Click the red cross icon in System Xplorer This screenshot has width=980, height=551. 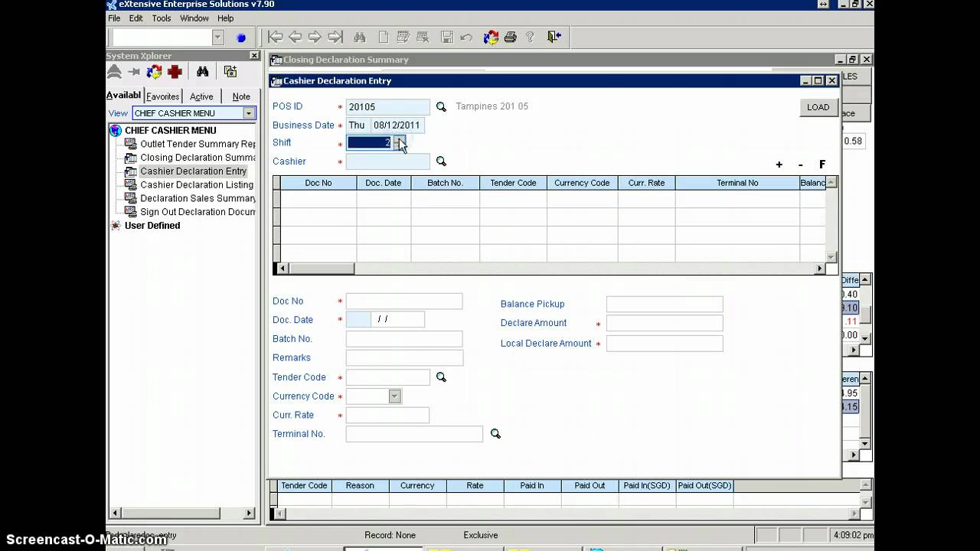(175, 72)
